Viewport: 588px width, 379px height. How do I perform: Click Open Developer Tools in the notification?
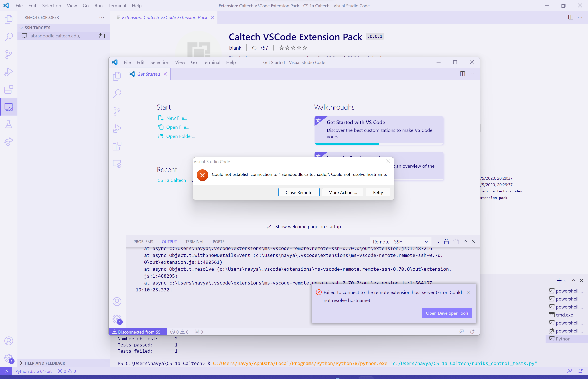click(447, 313)
